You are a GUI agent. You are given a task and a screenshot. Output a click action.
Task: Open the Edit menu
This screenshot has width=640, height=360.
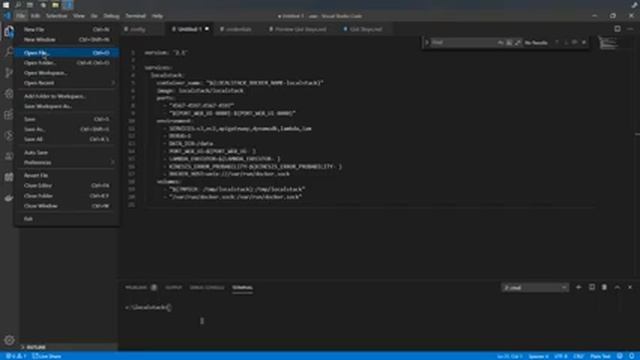[x=35, y=16]
